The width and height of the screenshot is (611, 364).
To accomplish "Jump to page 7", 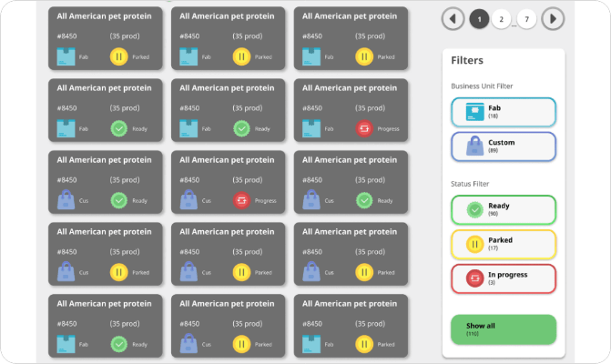I will click(527, 18).
